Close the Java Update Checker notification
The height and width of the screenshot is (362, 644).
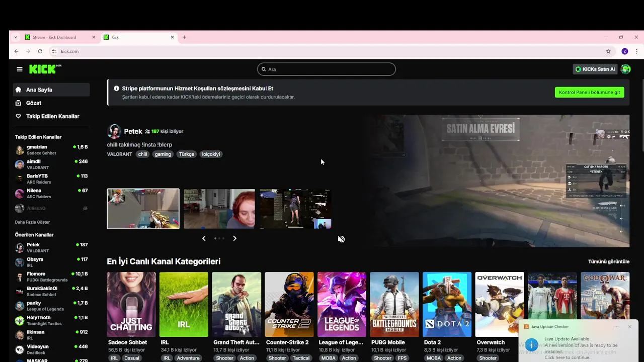pos(629,327)
